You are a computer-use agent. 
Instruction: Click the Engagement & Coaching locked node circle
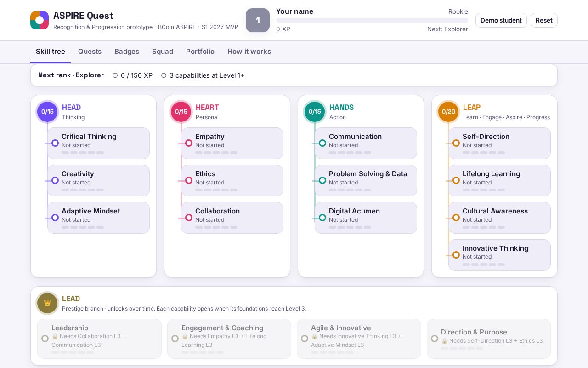[175, 339]
